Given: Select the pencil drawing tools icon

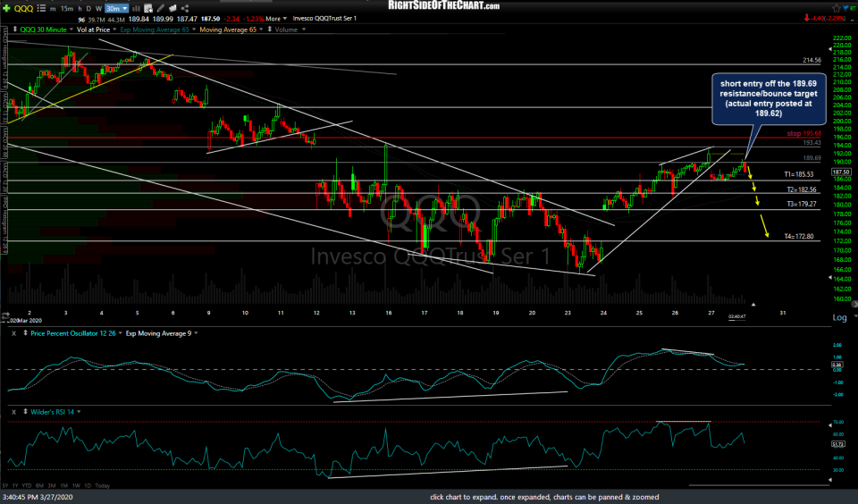Looking at the screenshot, I should pos(160,8).
